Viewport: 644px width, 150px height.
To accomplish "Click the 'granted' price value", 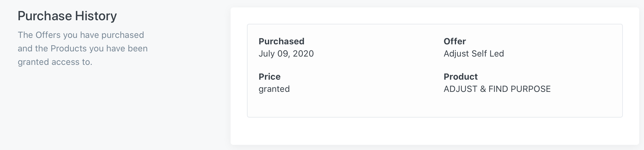I will tap(274, 89).
